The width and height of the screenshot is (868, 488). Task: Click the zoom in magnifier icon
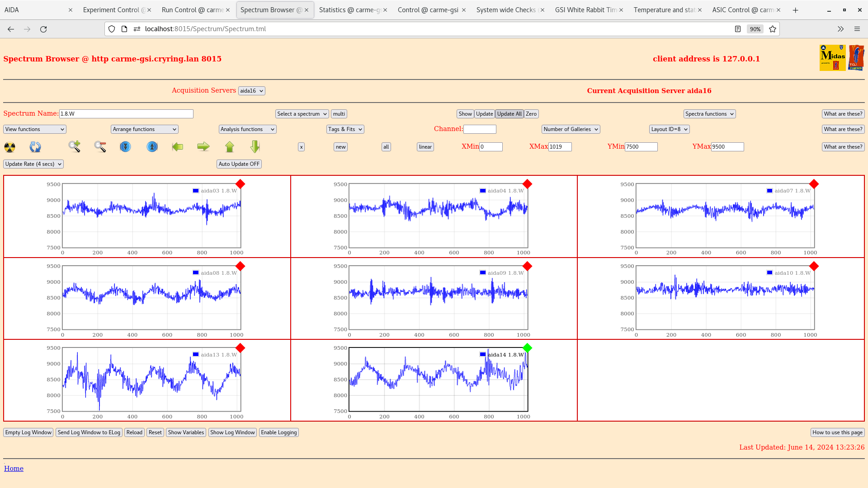pyautogui.click(x=74, y=146)
